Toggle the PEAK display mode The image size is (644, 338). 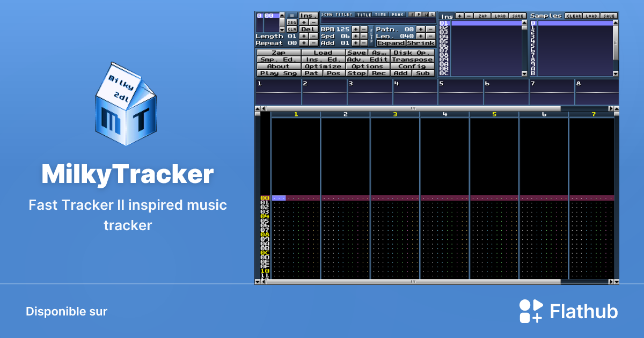(x=397, y=14)
